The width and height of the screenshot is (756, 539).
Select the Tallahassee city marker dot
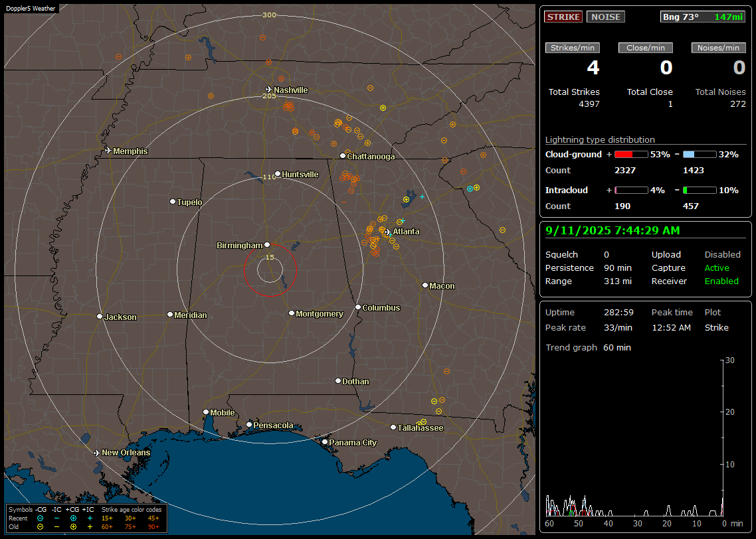(x=393, y=427)
